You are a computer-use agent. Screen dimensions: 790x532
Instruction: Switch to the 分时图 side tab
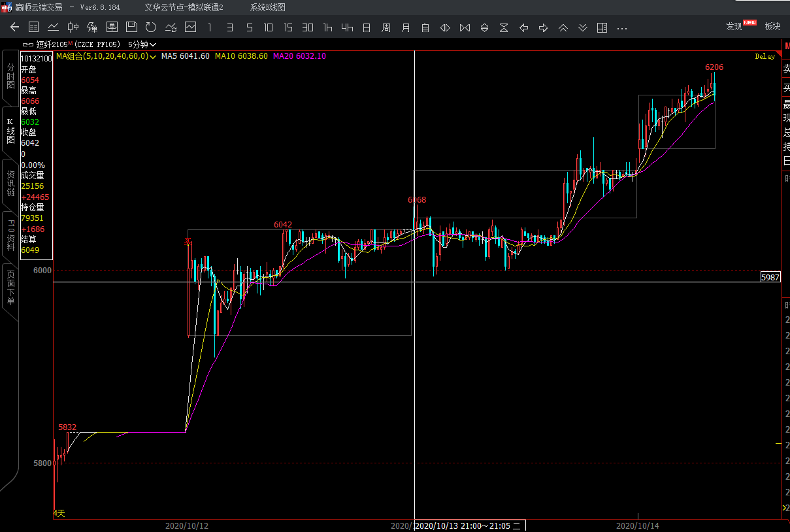pyautogui.click(x=10, y=76)
